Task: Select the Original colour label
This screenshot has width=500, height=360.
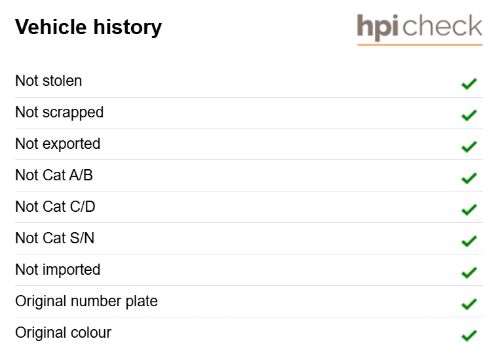Action: (63, 333)
